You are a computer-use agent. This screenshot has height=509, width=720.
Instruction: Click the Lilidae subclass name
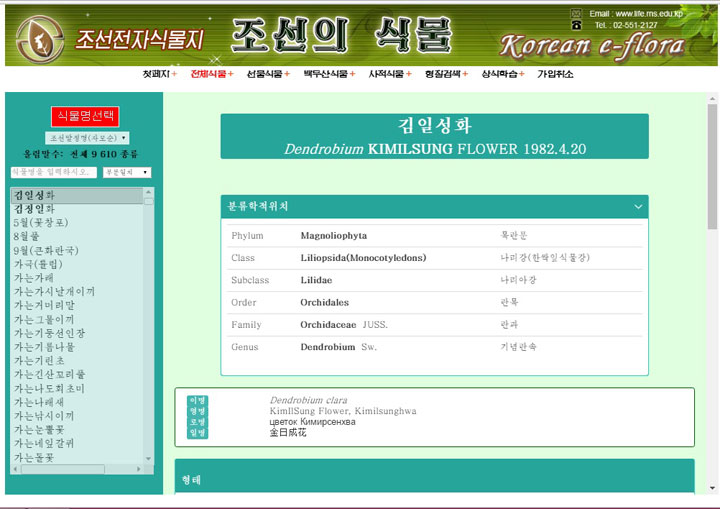point(316,280)
